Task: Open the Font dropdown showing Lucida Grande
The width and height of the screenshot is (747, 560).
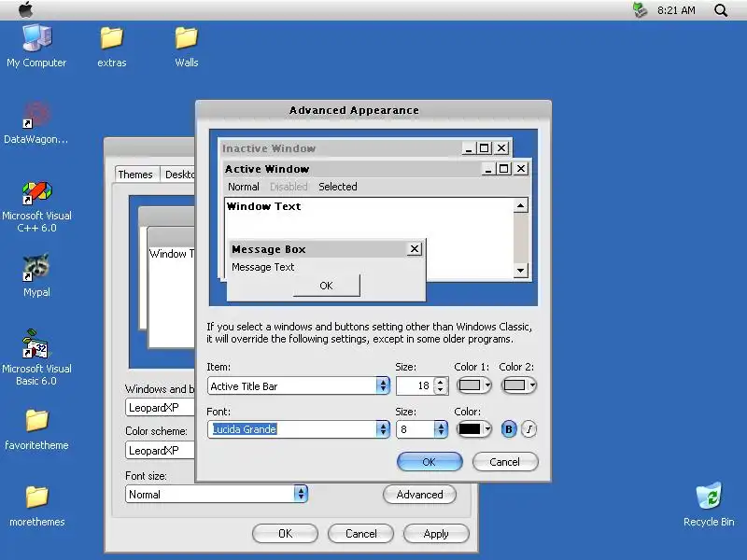Action: point(298,429)
